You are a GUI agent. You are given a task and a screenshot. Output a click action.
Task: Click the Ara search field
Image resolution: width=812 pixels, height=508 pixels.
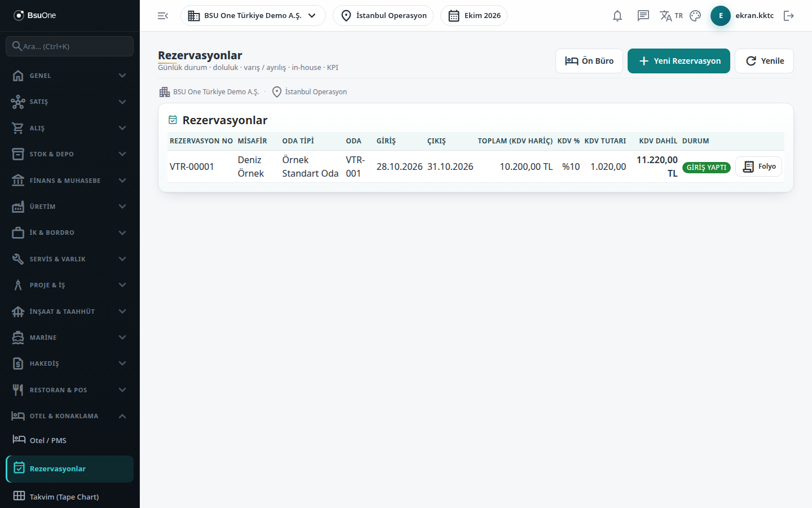[69, 46]
